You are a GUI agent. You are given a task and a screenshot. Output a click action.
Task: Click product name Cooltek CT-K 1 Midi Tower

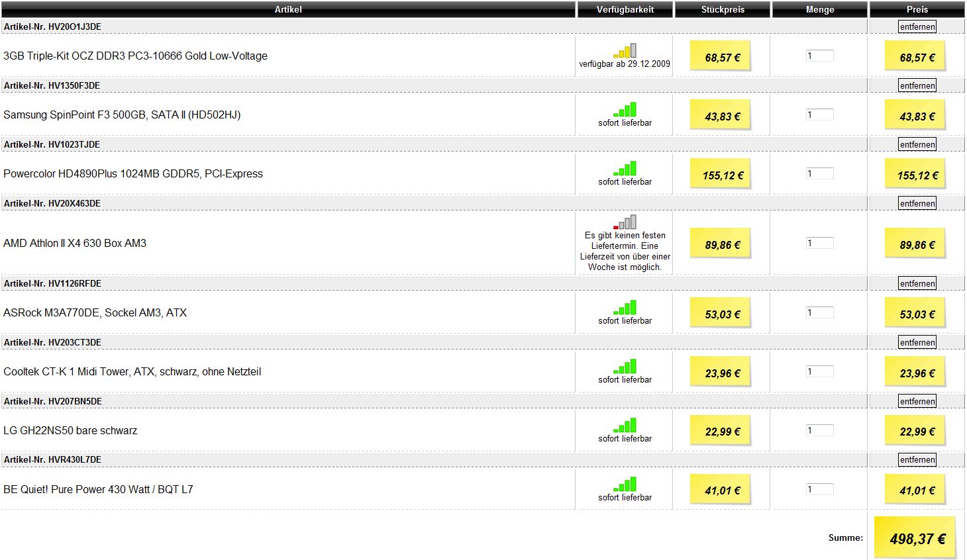pos(132,371)
